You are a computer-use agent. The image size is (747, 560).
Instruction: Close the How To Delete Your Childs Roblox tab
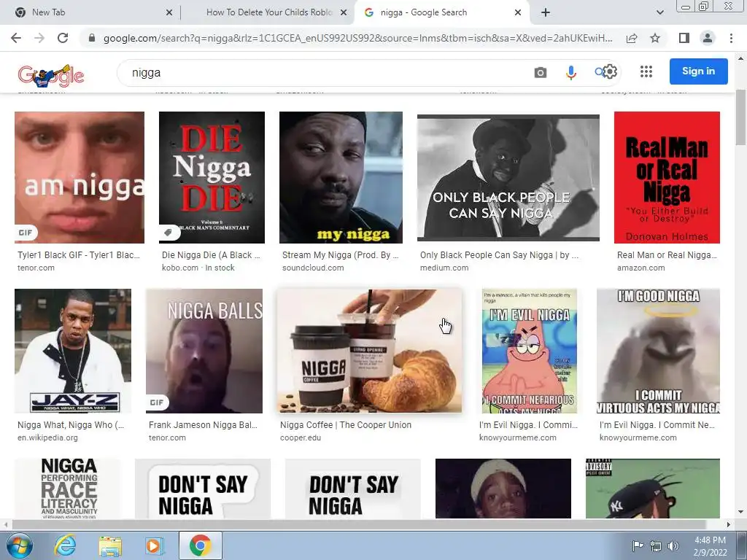click(x=344, y=12)
